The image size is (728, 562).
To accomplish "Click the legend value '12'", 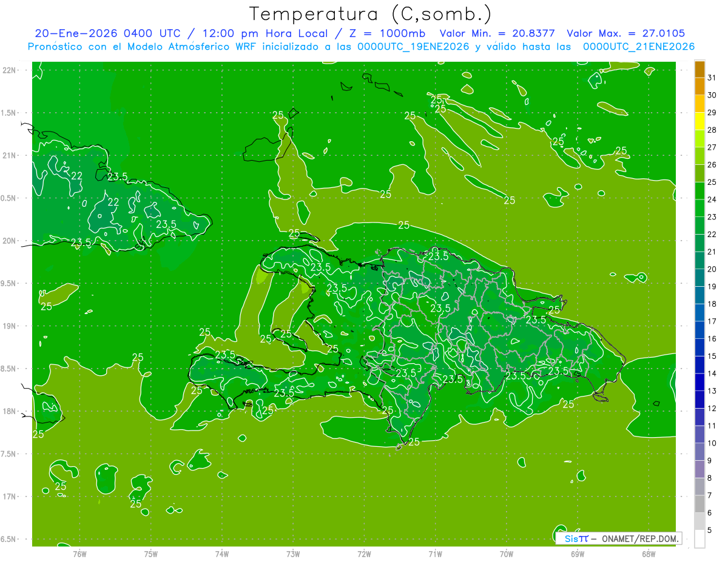I will coord(712,408).
